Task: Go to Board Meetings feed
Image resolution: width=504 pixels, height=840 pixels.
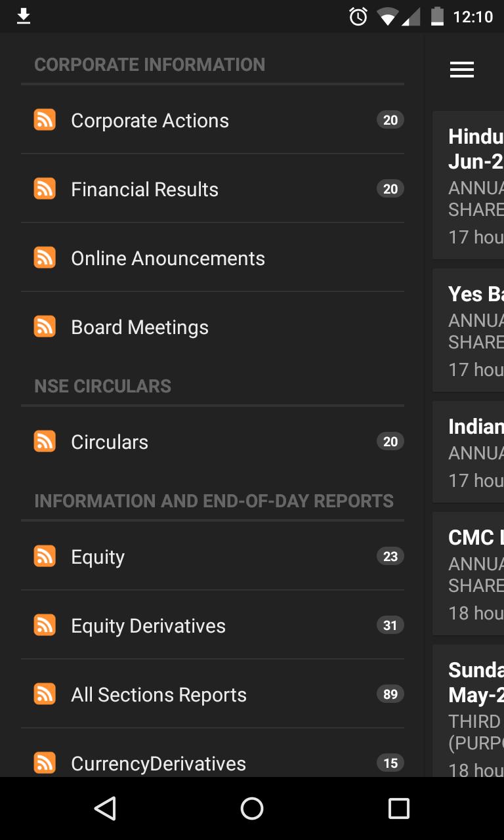Action: tap(140, 327)
